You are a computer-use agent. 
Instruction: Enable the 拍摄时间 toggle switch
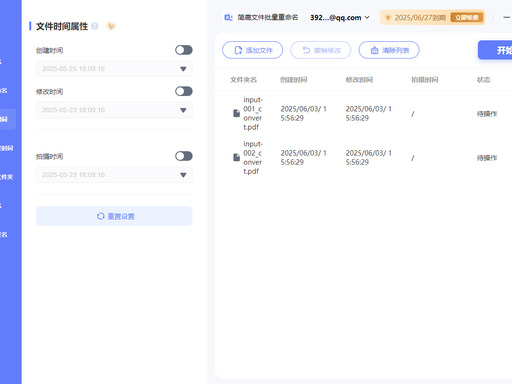click(x=184, y=156)
